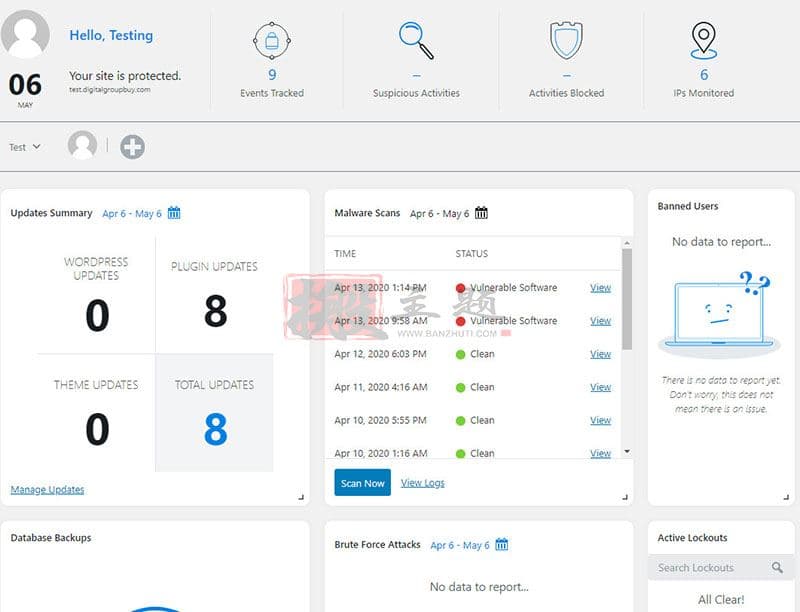Viewport: 800px width, 612px height.
Task: Open the Manage Updates link
Action: point(47,490)
